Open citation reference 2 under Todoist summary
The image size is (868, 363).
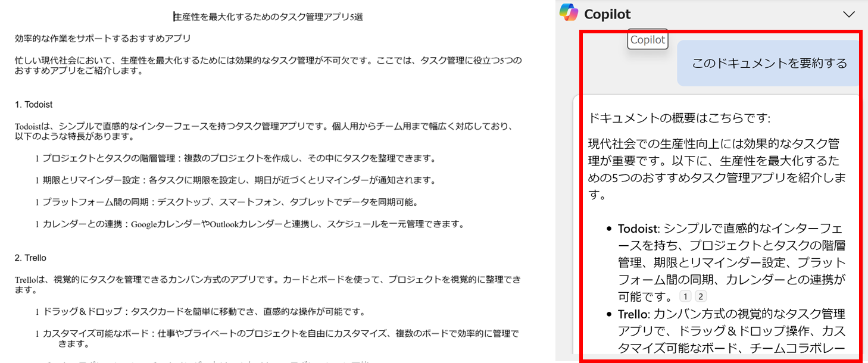click(701, 296)
